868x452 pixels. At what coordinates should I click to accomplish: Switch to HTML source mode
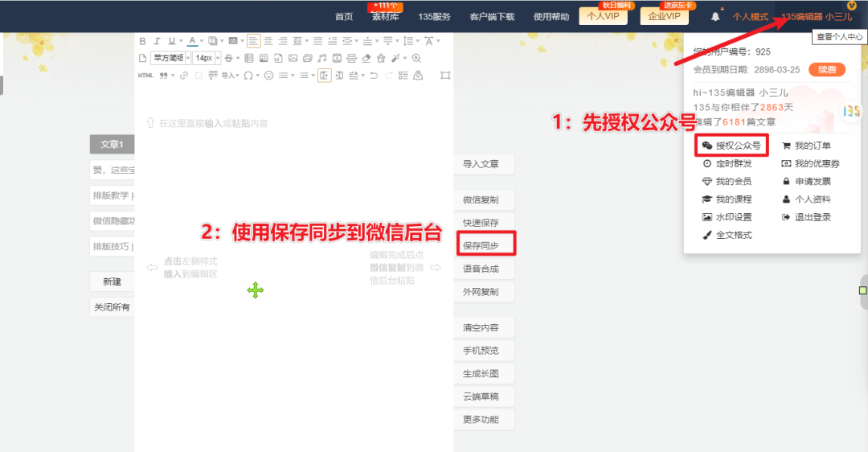[145, 76]
